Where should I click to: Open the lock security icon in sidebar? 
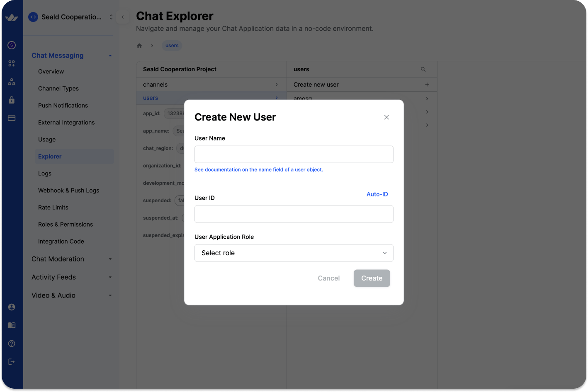(x=12, y=100)
